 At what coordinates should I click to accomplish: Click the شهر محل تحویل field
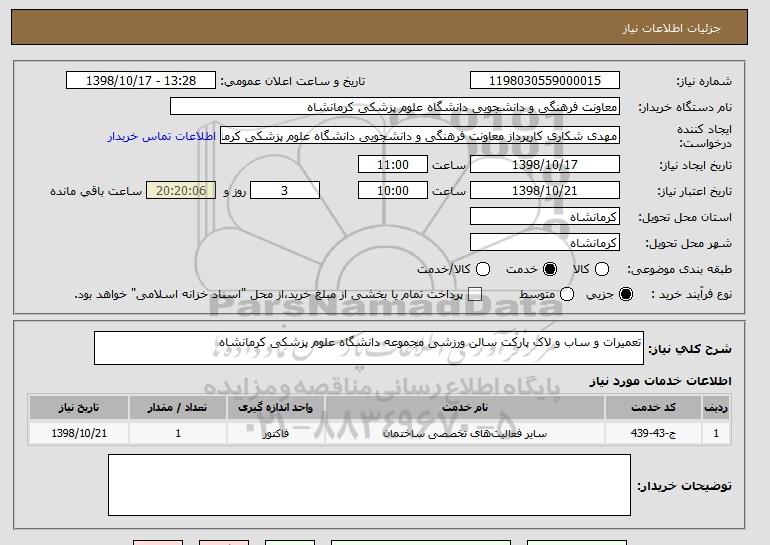[x=545, y=243]
